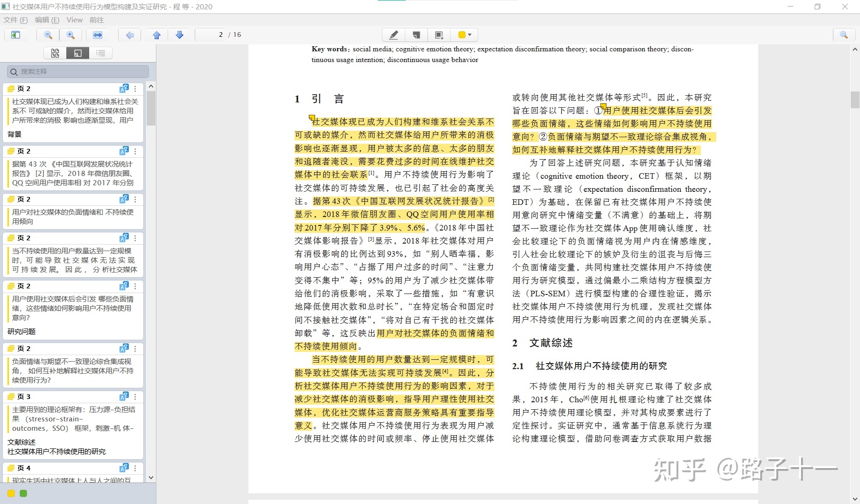Filter annotations by green color dot

coord(23,493)
